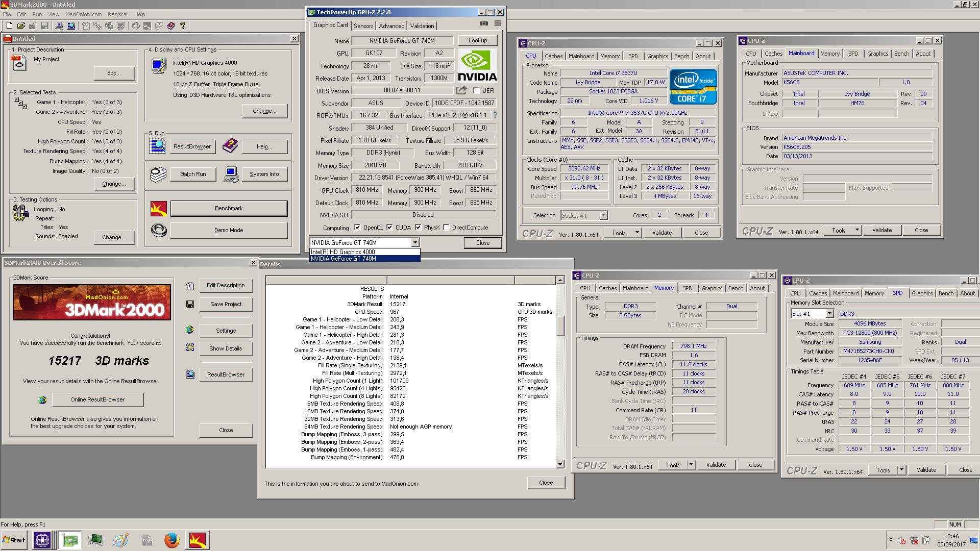
Task: Open the GPU-Z hamburger menu icon
Action: (x=498, y=23)
